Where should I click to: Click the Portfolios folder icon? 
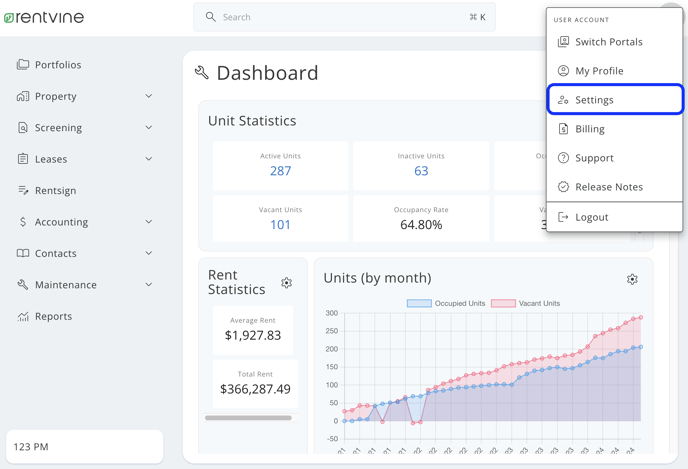[x=23, y=64]
